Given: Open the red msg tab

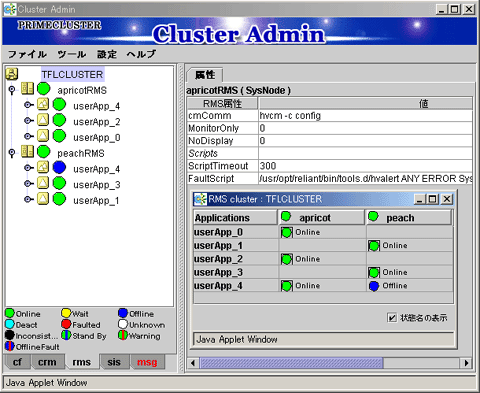Looking at the screenshot, I should pos(147,362).
